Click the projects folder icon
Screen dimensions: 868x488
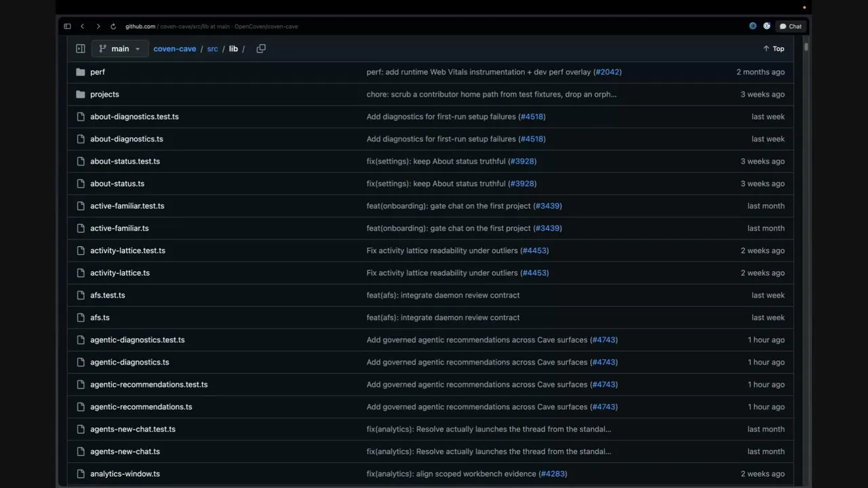[x=81, y=94]
